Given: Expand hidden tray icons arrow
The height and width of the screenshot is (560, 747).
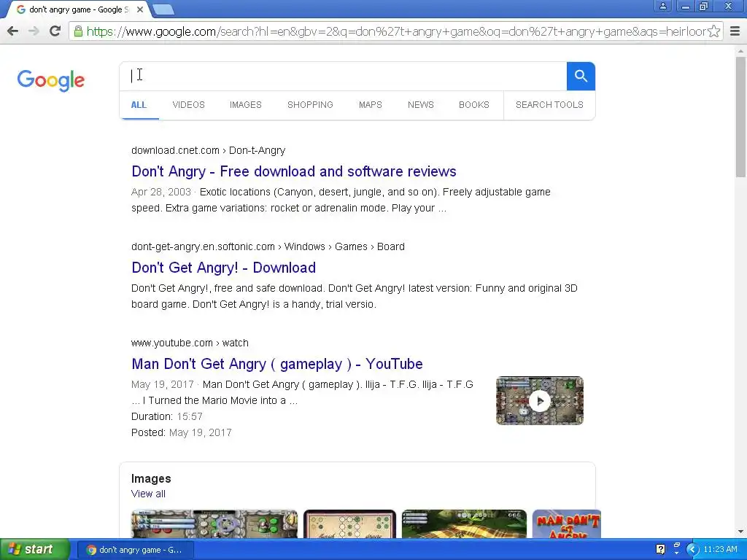Looking at the screenshot, I should tap(692, 550).
